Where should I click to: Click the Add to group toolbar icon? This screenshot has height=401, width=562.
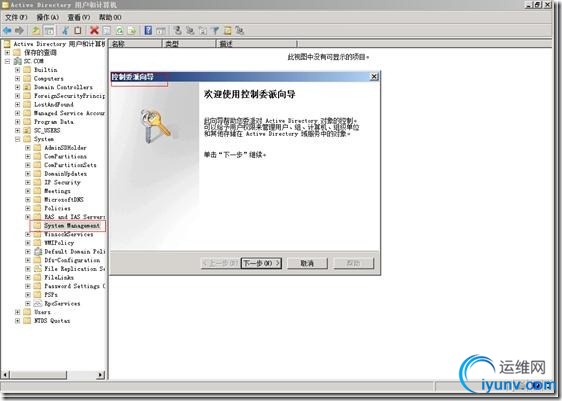click(240, 31)
